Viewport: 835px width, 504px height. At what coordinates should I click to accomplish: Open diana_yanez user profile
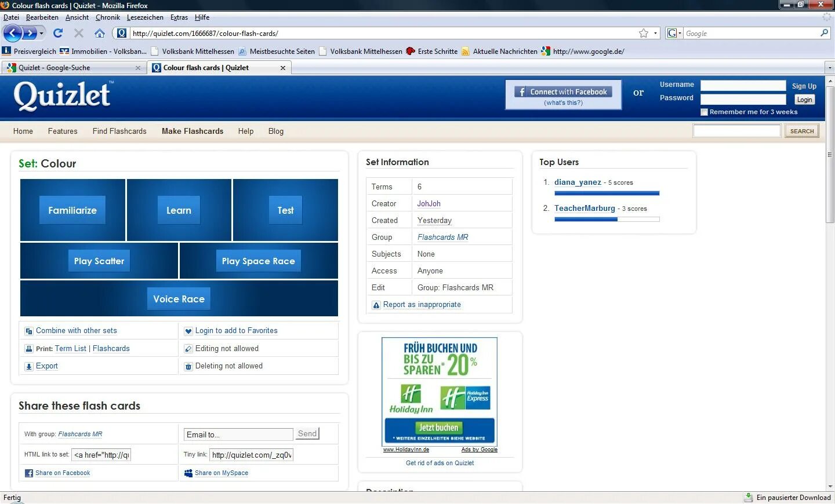[x=578, y=182]
